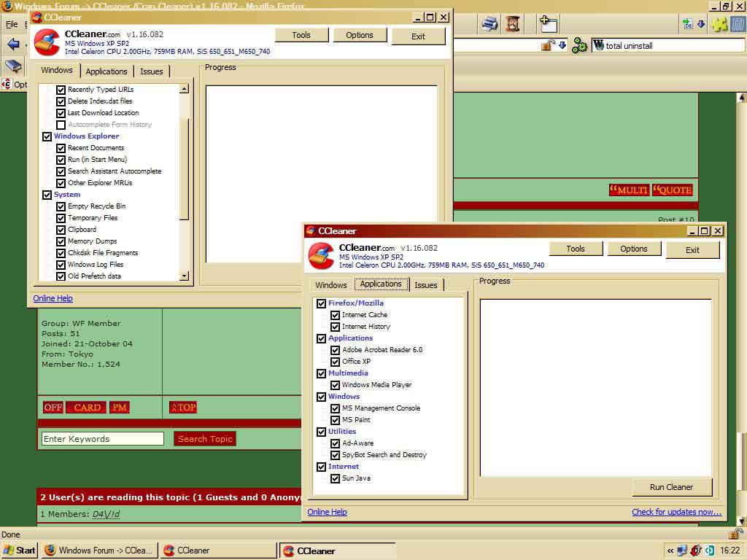Click the status bar padlock icon
The image size is (747, 560).
pyautogui.click(x=735, y=534)
